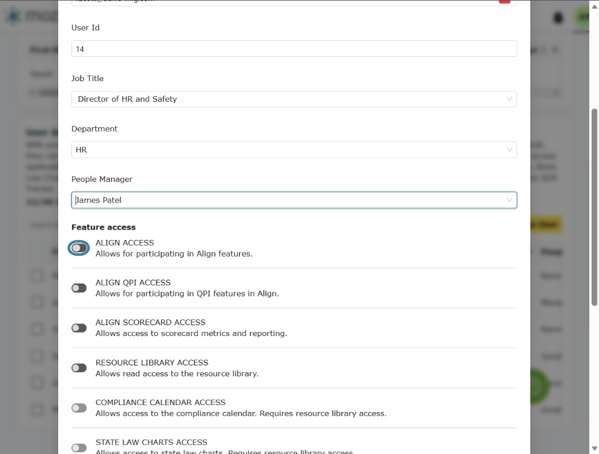Toggle the ALIGN ACCESS switch

pyautogui.click(x=79, y=248)
